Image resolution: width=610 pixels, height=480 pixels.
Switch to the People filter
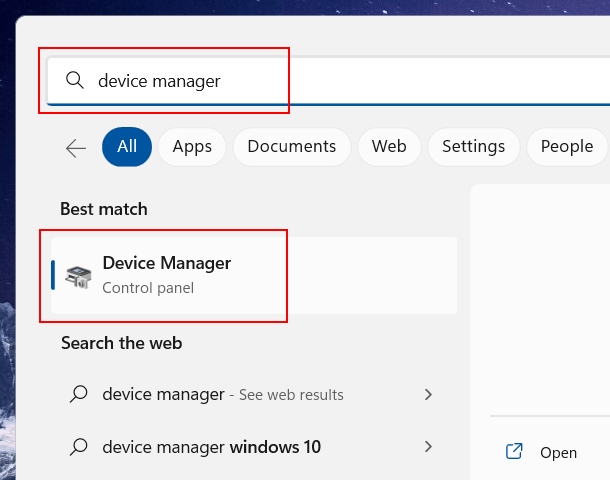pyautogui.click(x=567, y=147)
